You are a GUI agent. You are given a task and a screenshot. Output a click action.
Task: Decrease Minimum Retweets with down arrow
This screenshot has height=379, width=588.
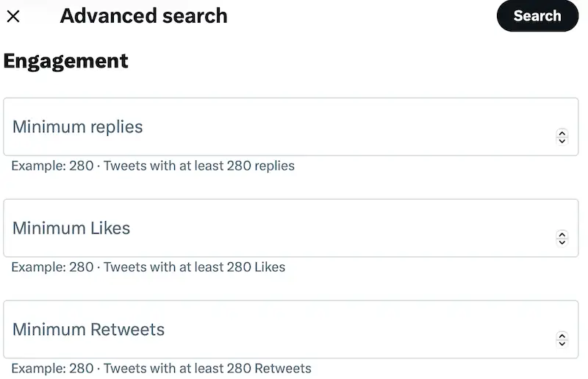click(562, 343)
